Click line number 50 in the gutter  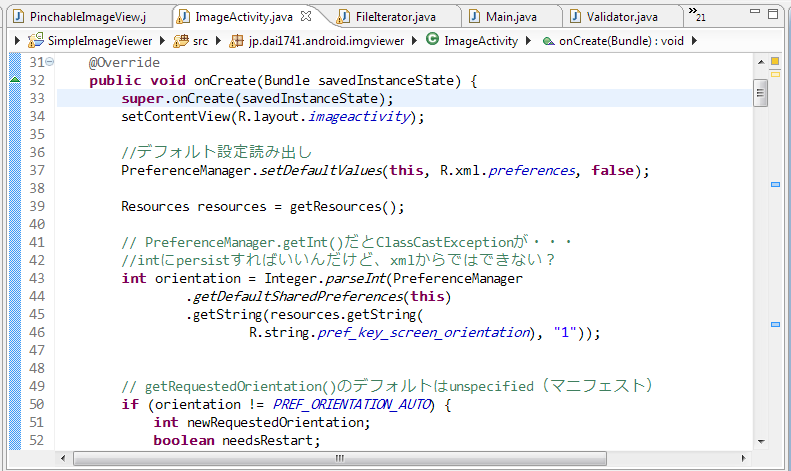[37, 404]
